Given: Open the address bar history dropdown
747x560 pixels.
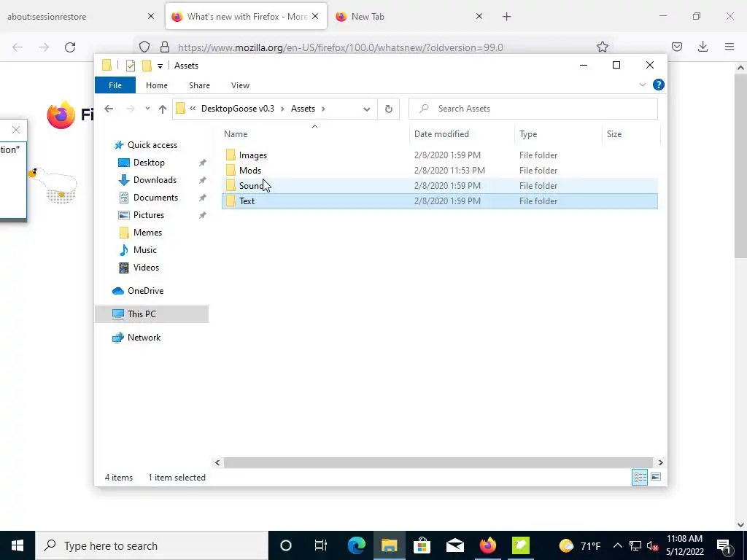Looking at the screenshot, I should (367, 109).
